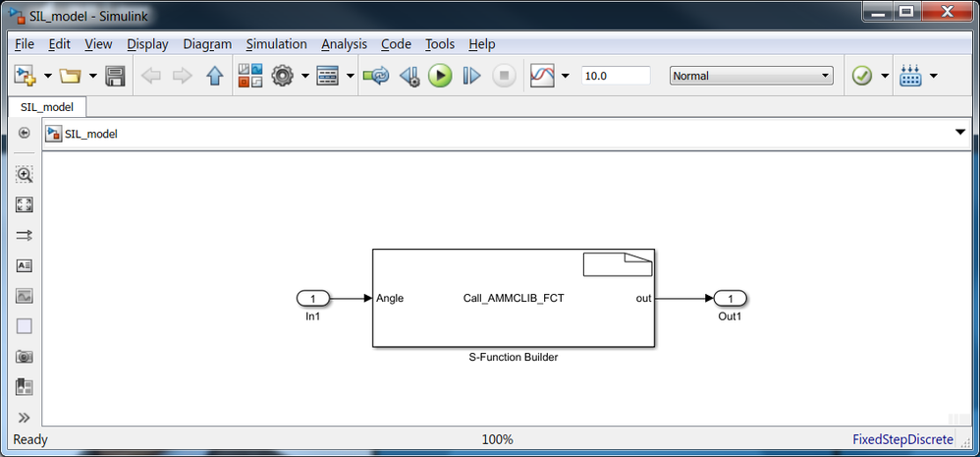Click the New Model icon
Screen dimensions: 980x457
coord(25,76)
